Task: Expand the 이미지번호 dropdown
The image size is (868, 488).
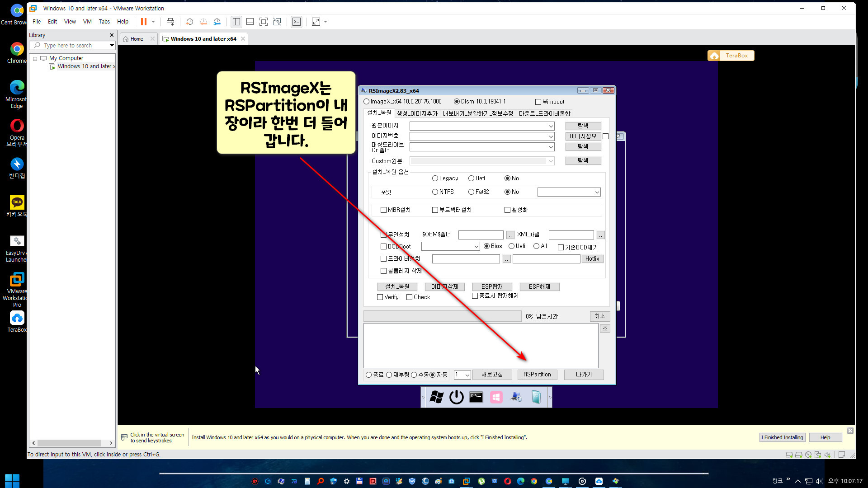Action: 550,136
